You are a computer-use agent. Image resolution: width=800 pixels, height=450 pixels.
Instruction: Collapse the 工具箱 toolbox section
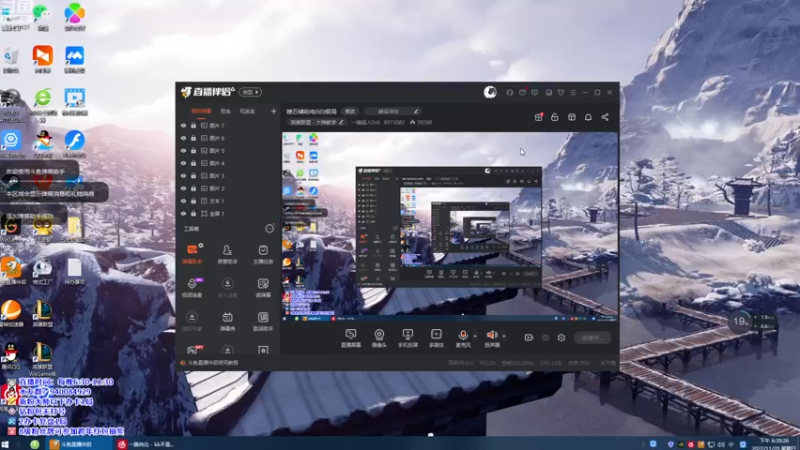[x=269, y=229]
